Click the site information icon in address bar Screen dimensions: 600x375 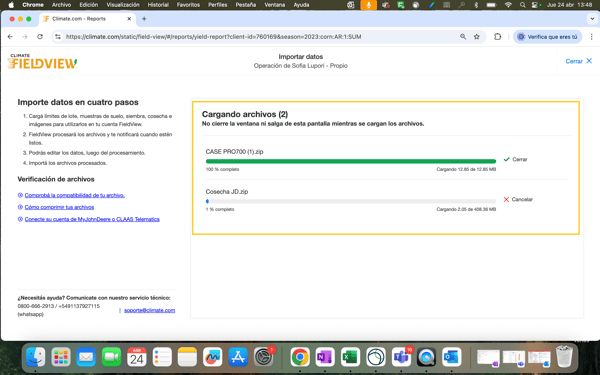tap(58, 37)
